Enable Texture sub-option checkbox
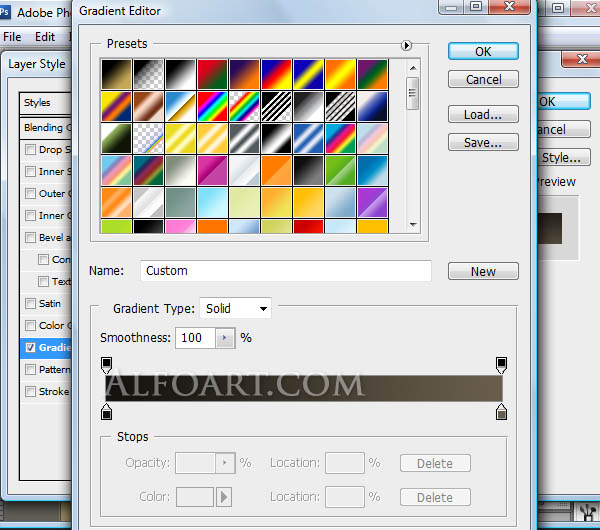 coord(43,281)
